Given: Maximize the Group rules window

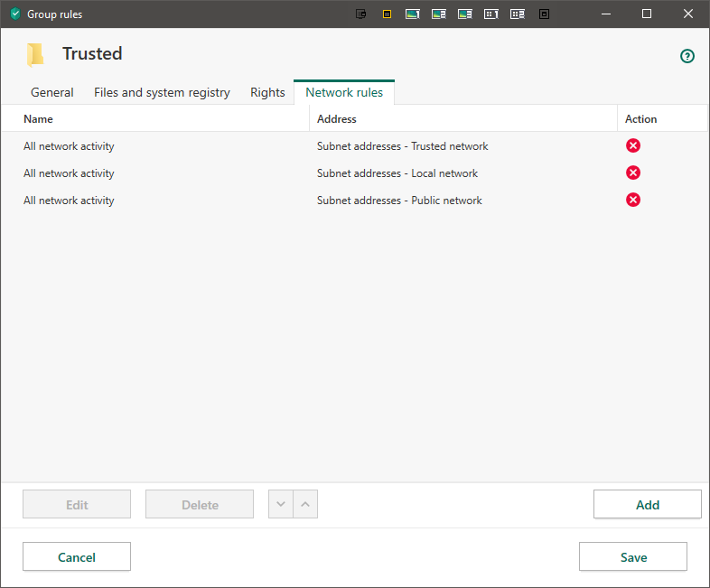Looking at the screenshot, I should pyautogui.click(x=647, y=14).
